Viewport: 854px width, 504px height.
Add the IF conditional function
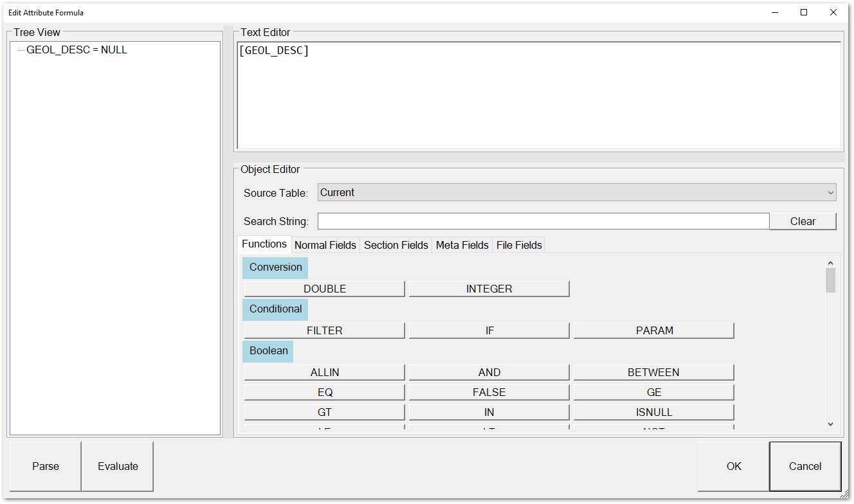click(489, 330)
